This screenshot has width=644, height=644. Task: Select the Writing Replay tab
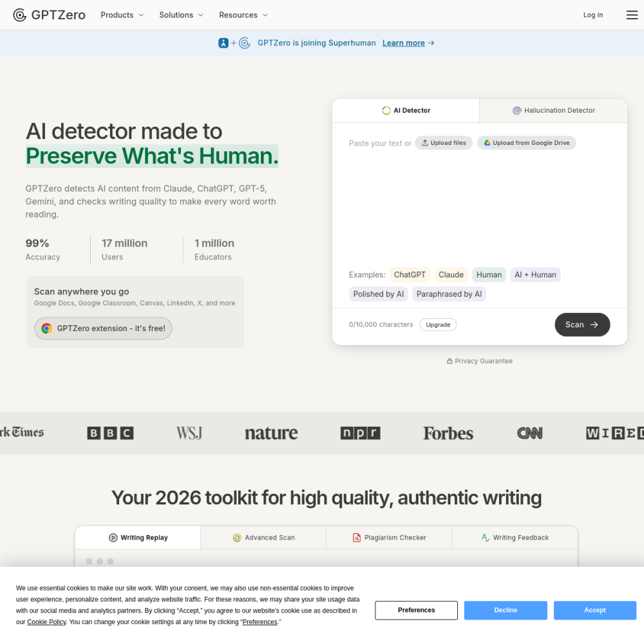pos(138,538)
